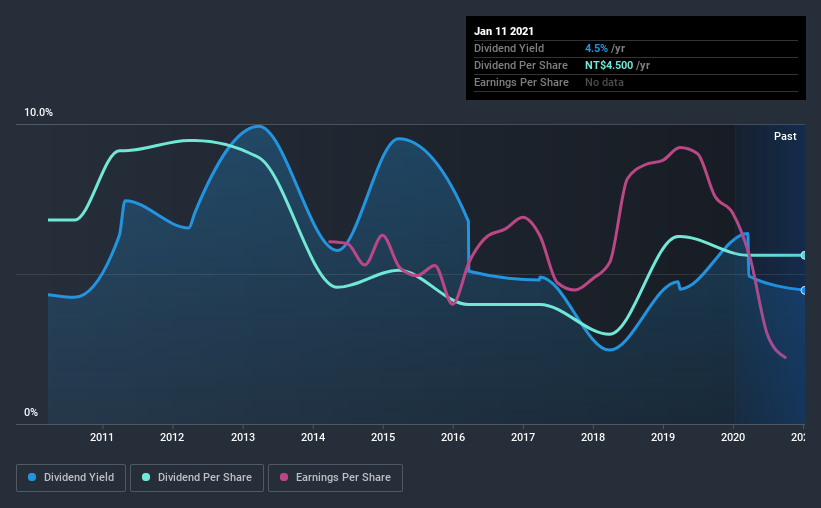Screen dimensions: 821x508
Task: Click the 2017 x-axis label
Action: [523, 437]
